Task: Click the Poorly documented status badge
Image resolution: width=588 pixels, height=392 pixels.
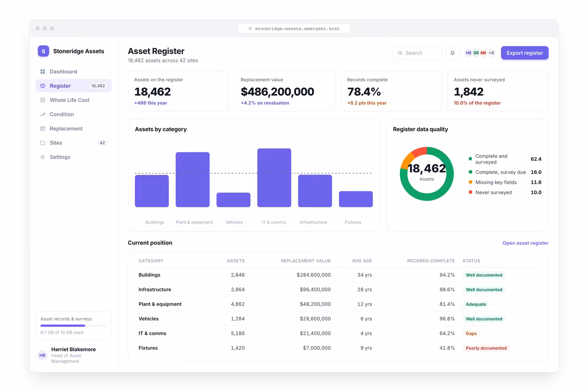Action: point(486,348)
